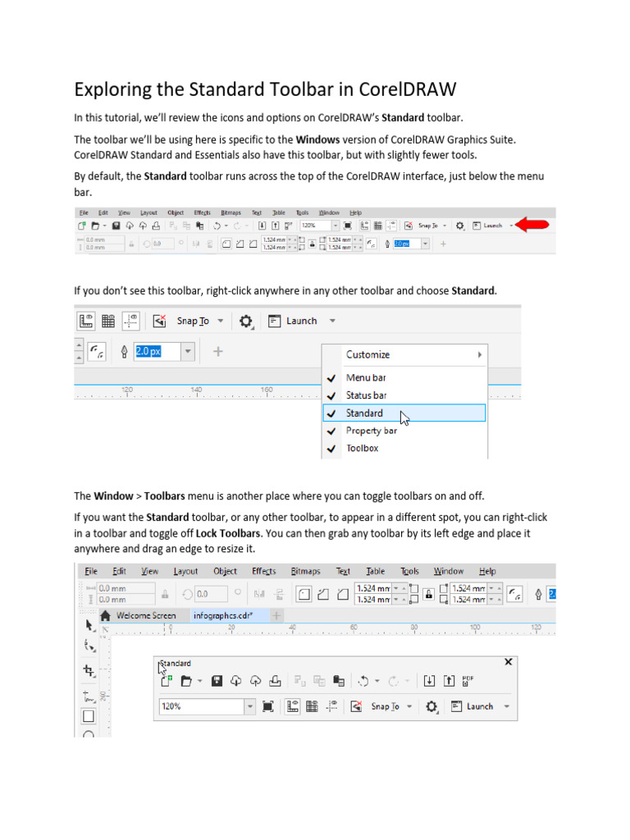This screenshot has width=630, height=840.
Task: Click Snap Off icon in floating Standard toolbar
Action: click(356, 706)
